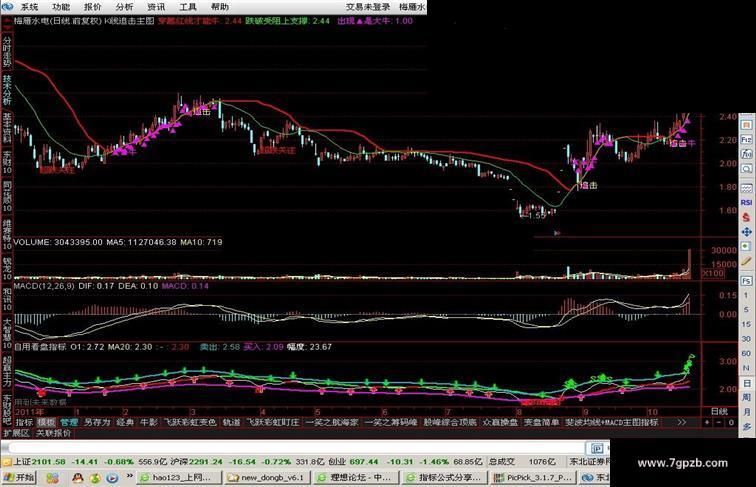The width and height of the screenshot is (756, 487).
Task: Click the magnifier zoom icon in right toolbar
Action: click(746, 169)
